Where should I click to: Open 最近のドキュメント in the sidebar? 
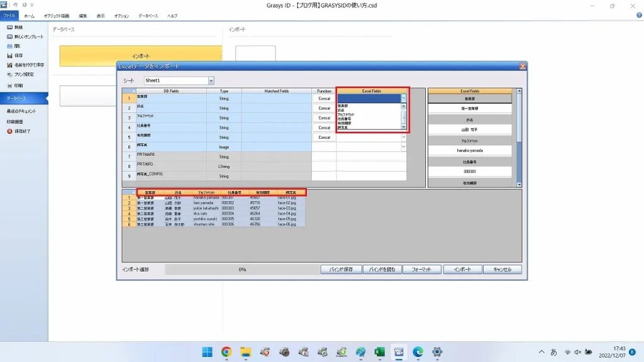point(21,111)
